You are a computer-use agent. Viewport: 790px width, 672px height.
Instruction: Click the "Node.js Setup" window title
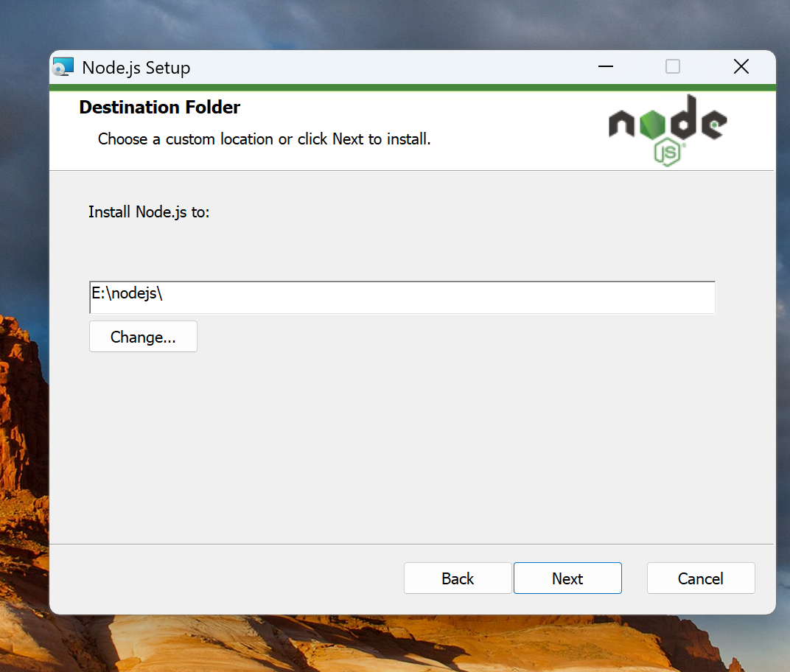pos(136,68)
